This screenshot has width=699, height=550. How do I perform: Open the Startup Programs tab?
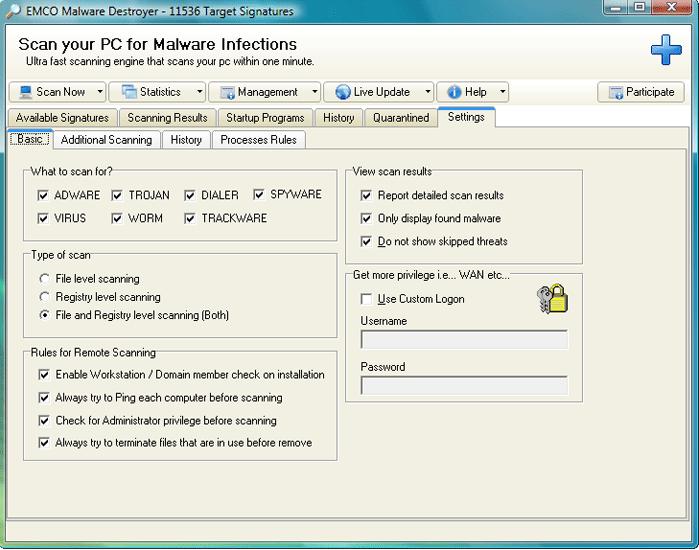point(265,118)
